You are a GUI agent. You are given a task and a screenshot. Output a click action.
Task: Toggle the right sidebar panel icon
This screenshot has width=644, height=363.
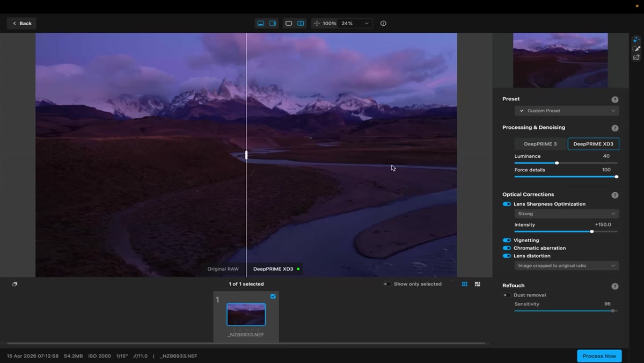pyautogui.click(x=273, y=24)
